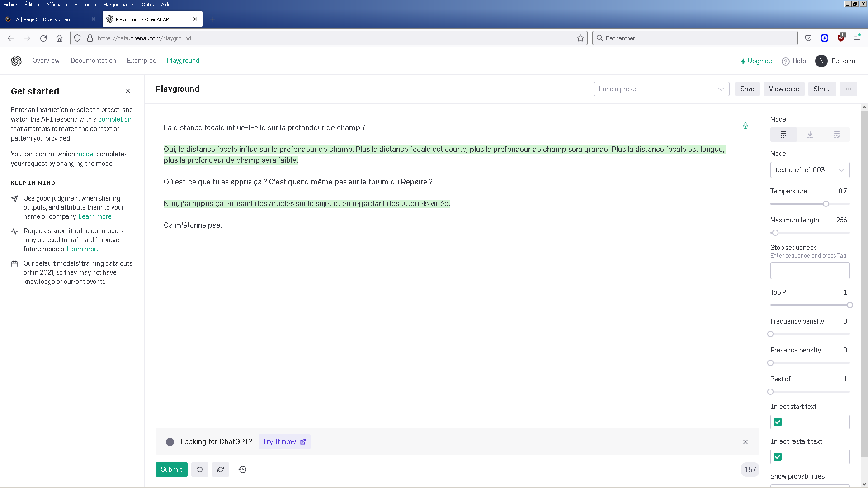Click the View code button icon

[783, 89]
